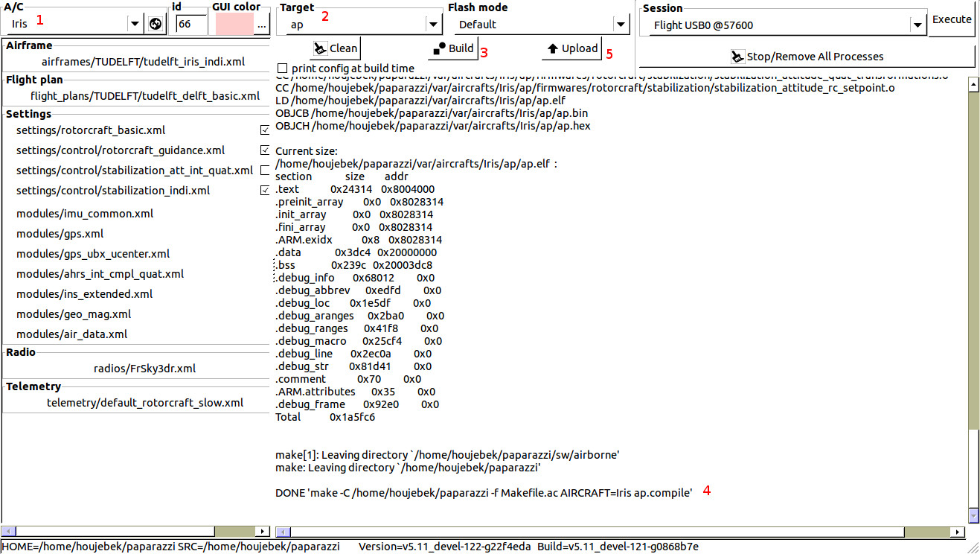Click the Telemetry section header

[x=33, y=386]
